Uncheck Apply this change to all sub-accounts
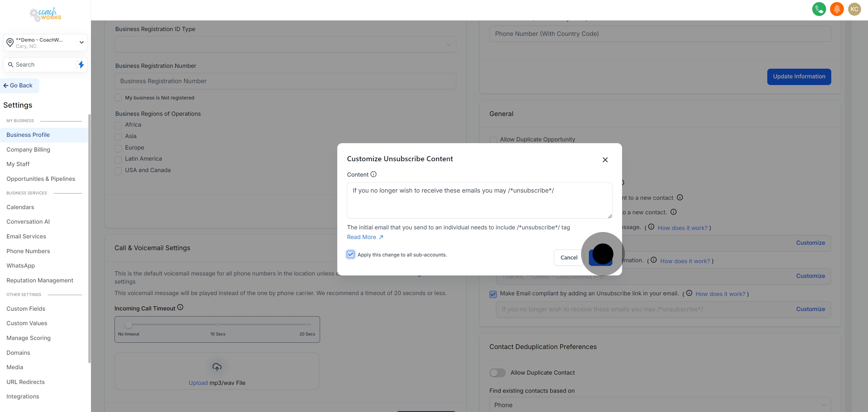868x412 pixels. (x=351, y=254)
